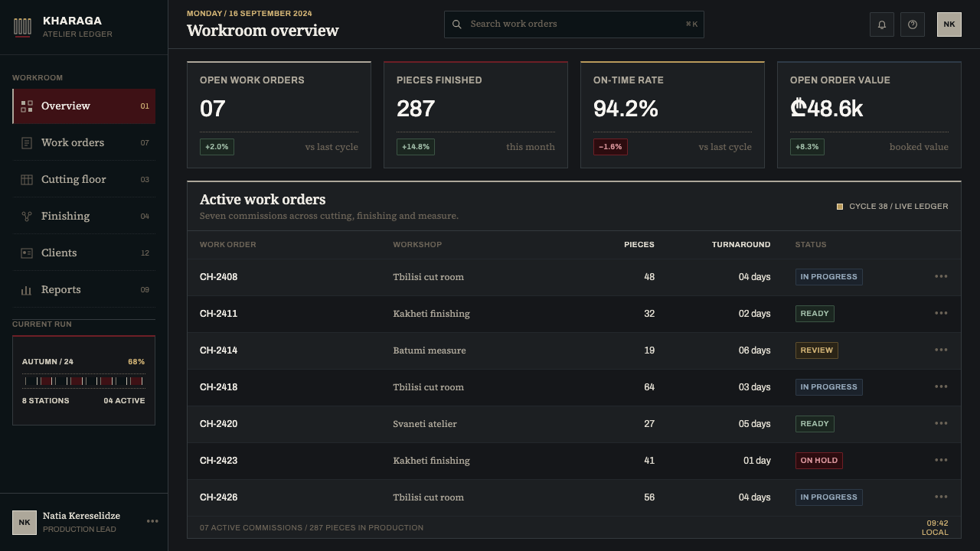Open Clients section
This screenshot has width=980, height=551.
pyautogui.click(x=84, y=253)
